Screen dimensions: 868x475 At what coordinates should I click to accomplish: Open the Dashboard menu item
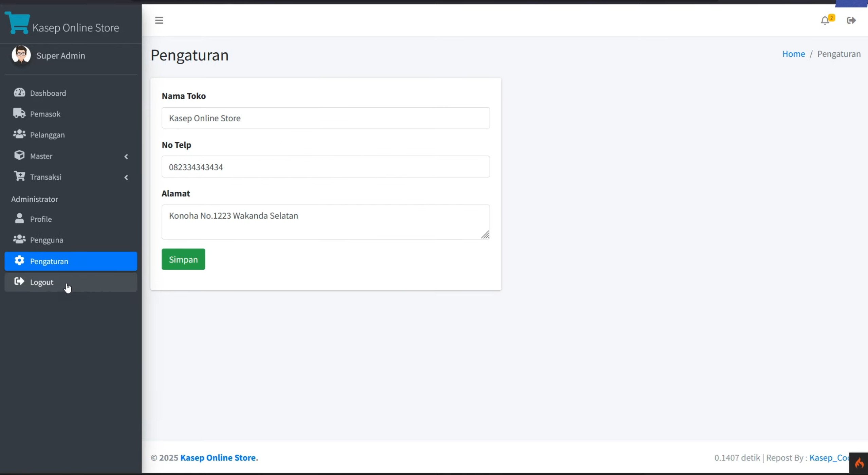[x=71, y=93]
